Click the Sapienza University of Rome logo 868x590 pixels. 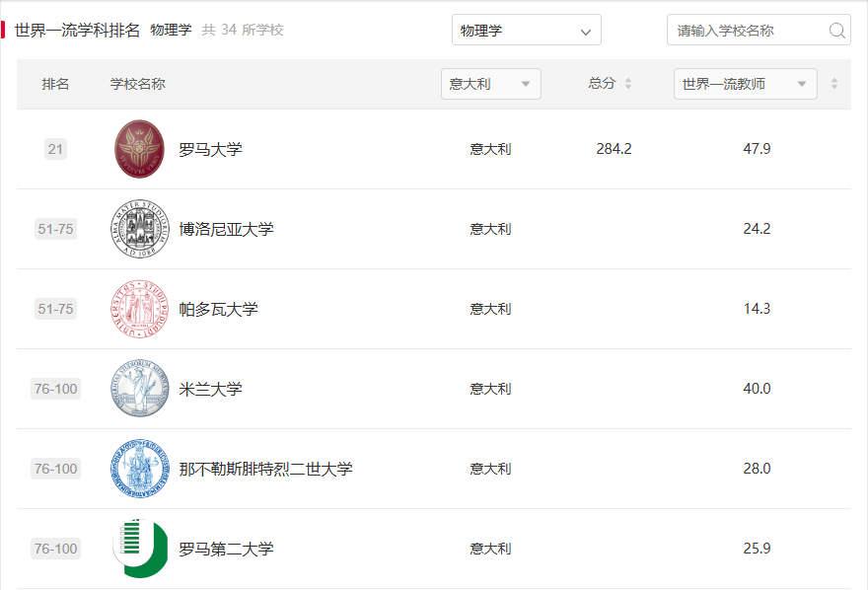point(140,149)
